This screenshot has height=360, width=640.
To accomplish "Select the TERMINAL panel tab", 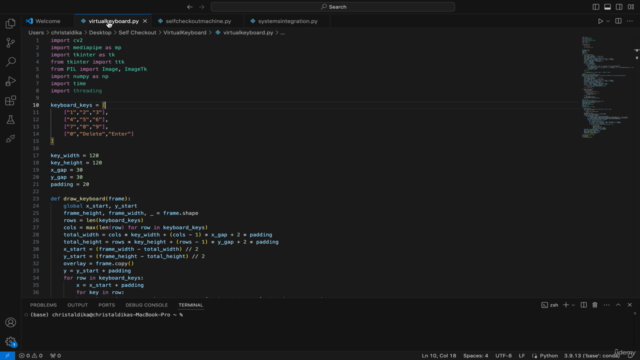I will click(x=191, y=305).
